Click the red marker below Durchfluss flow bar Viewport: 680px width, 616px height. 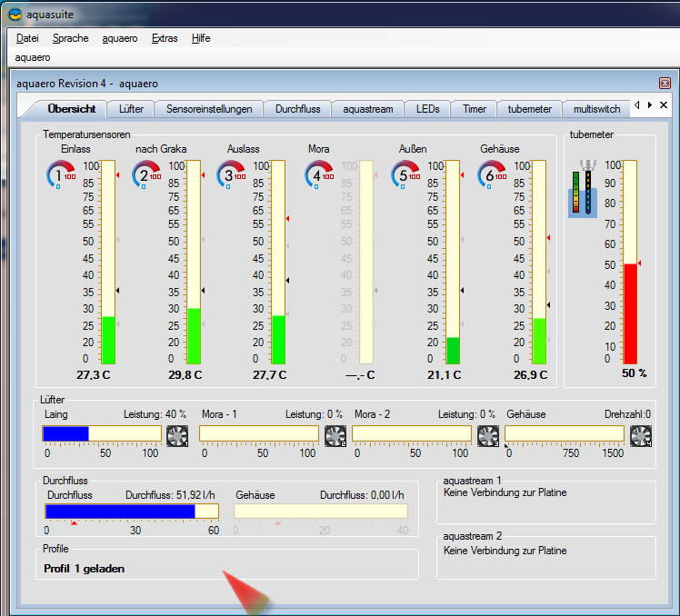pos(75,523)
